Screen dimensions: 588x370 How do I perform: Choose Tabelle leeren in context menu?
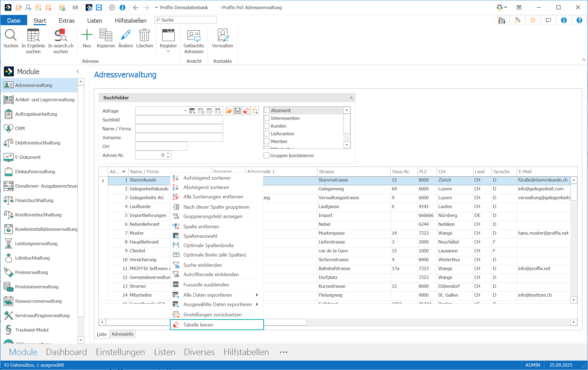[217, 325]
